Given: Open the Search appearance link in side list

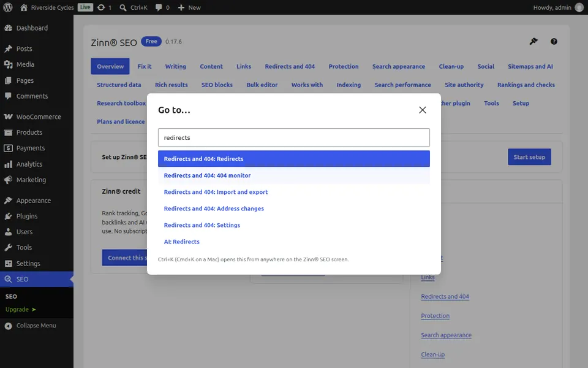Looking at the screenshot, I should tap(446, 335).
